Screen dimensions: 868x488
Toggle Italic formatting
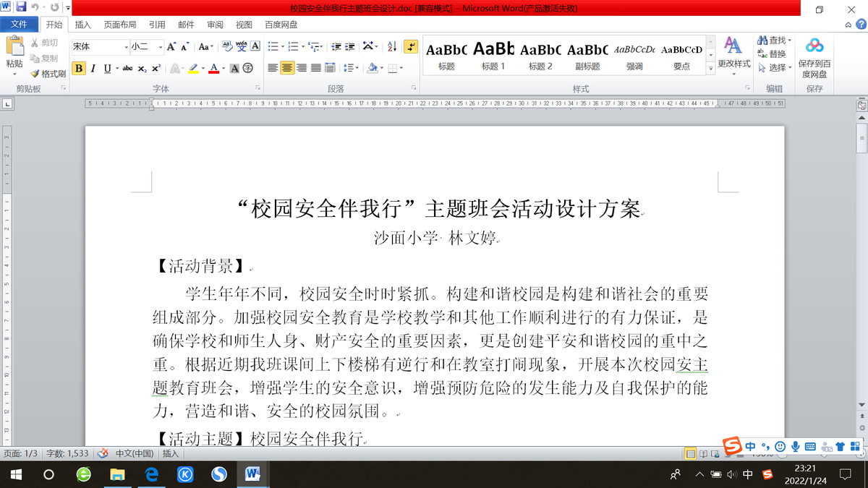pyautogui.click(x=94, y=69)
